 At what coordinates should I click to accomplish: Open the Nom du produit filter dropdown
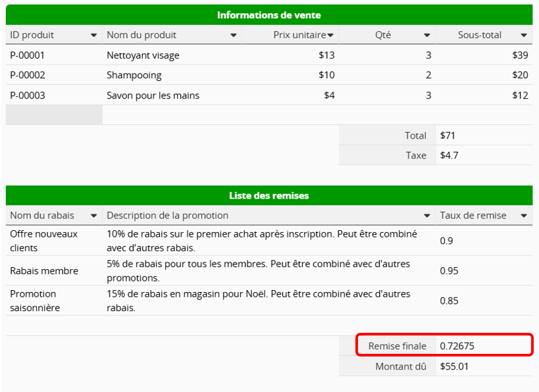pos(234,36)
